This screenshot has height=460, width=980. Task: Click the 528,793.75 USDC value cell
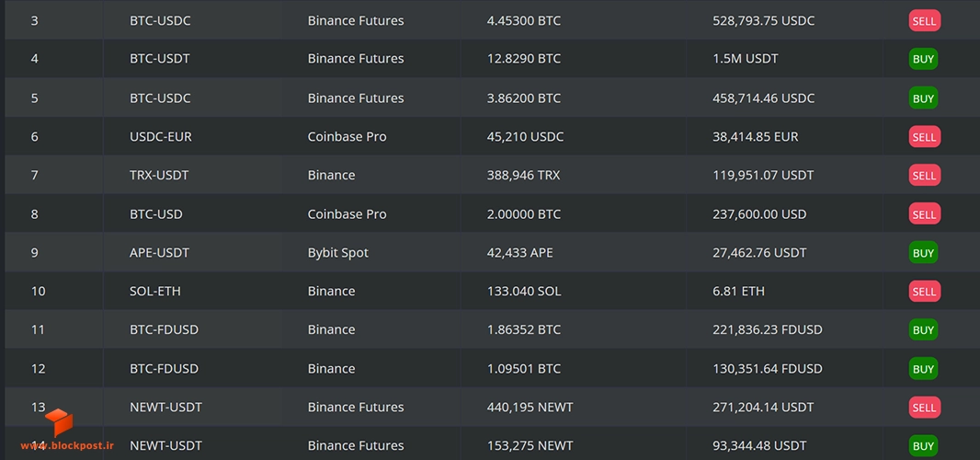tap(764, 20)
